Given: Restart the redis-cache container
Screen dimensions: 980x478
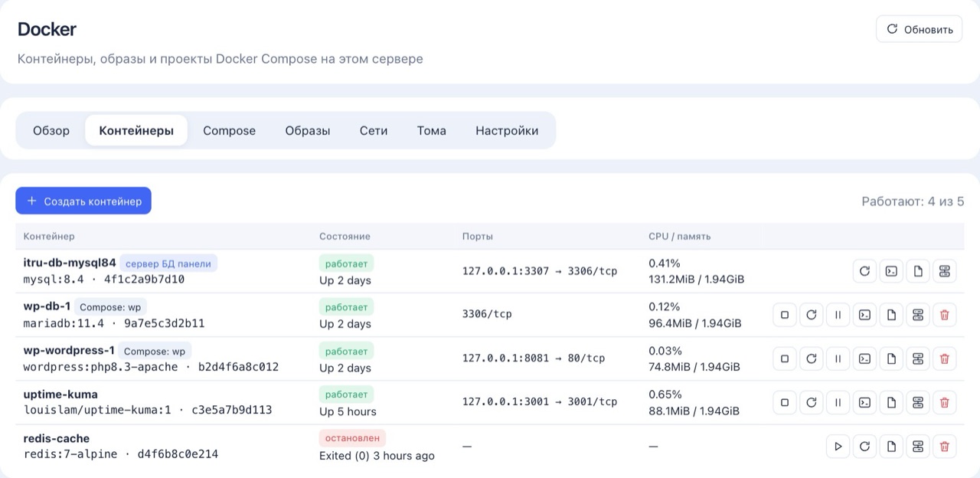Looking at the screenshot, I should click(864, 446).
